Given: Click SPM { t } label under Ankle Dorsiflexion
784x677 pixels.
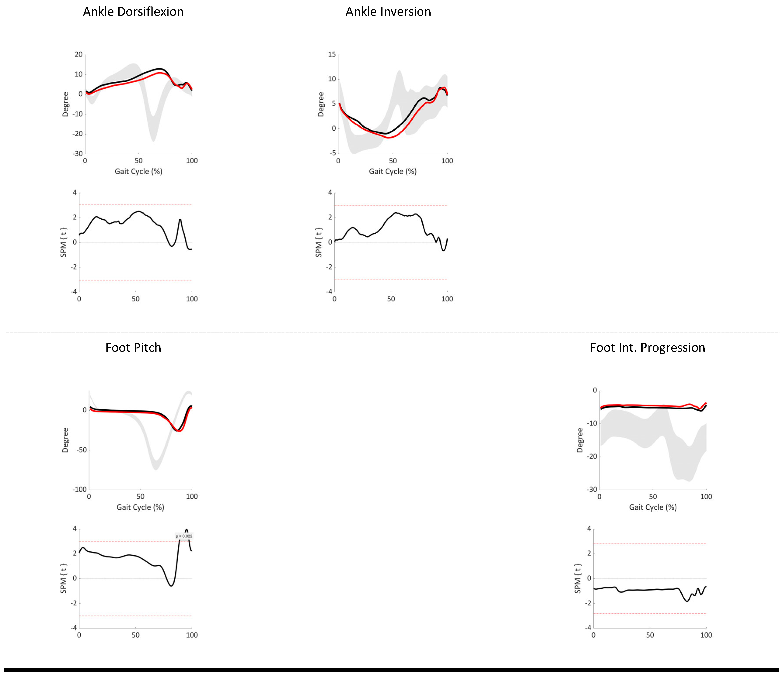Looking at the screenshot, I should (x=64, y=242).
